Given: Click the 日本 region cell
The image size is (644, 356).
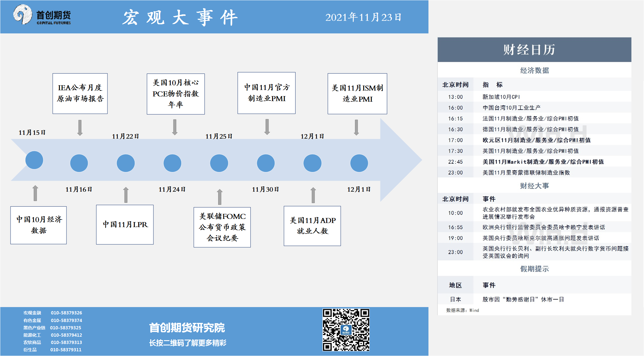Looking at the screenshot, I should (x=455, y=299).
